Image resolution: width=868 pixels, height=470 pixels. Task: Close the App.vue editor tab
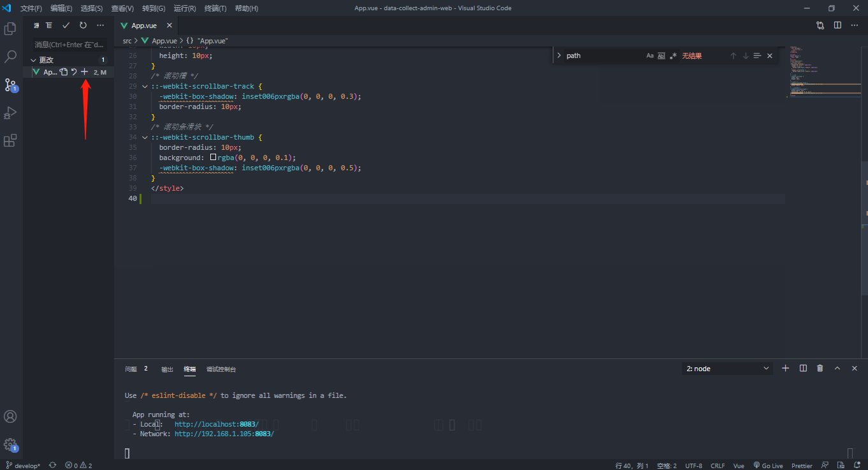click(170, 26)
